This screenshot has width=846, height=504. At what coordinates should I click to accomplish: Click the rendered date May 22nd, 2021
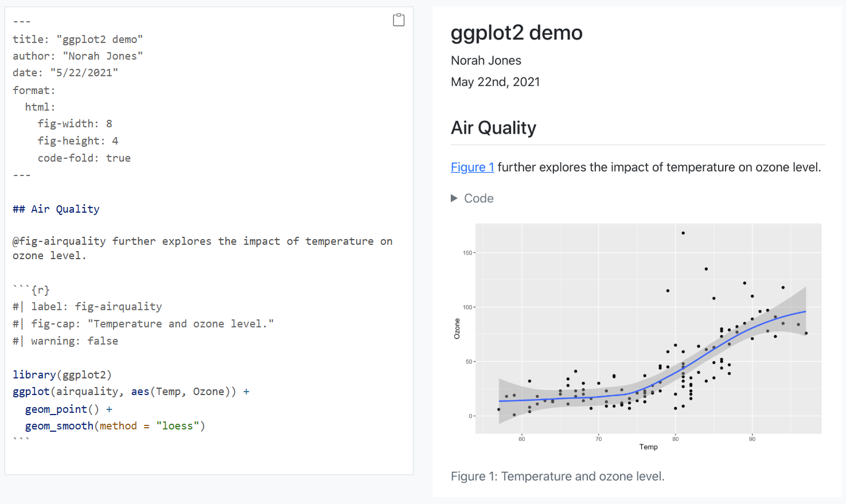(x=495, y=82)
